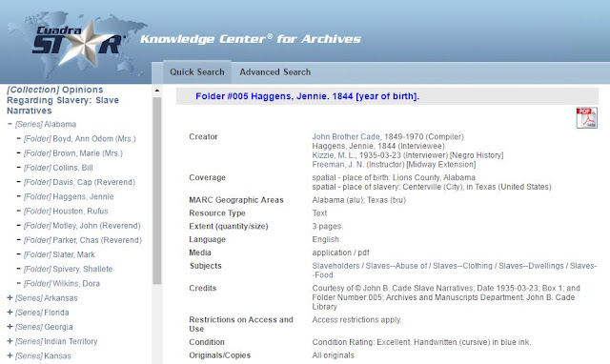The image size is (610, 364).
Task: Open folder Brown, Marie (Mrs.)
Action: [x=73, y=153]
